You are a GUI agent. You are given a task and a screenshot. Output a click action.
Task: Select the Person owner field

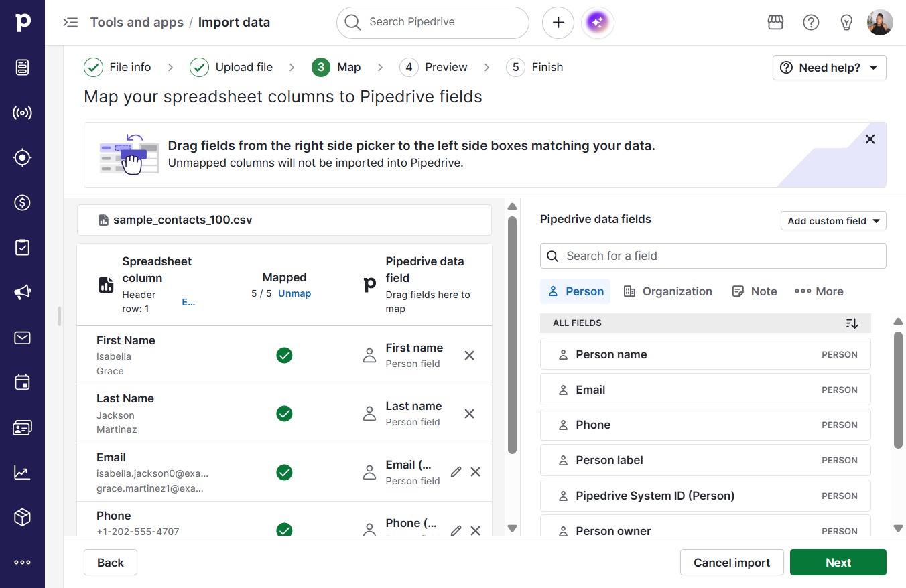point(706,527)
